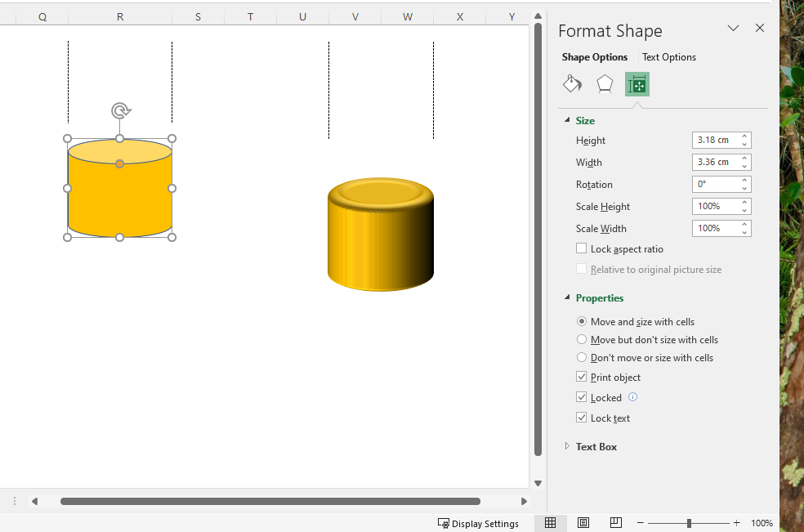Image resolution: width=804 pixels, height=532 pixels.
Task: Open the Format Shape pane options chevron
Action: pos(733,29)
